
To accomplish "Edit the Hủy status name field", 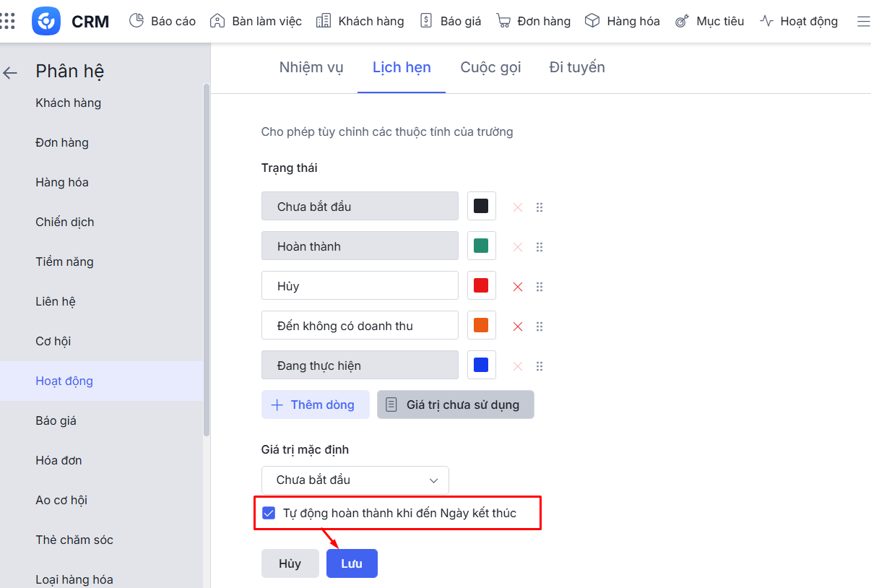I will (360, 286).
